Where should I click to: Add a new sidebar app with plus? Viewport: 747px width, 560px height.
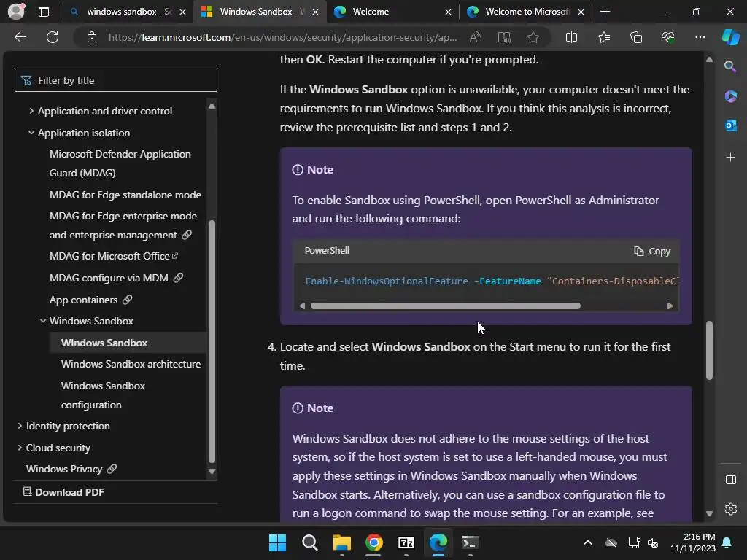[x=730, y=157]
